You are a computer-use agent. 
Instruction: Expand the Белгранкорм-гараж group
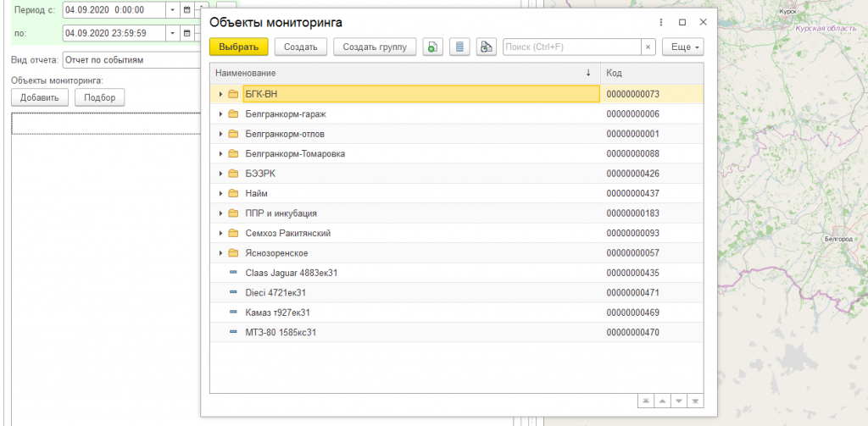(221, 113)
